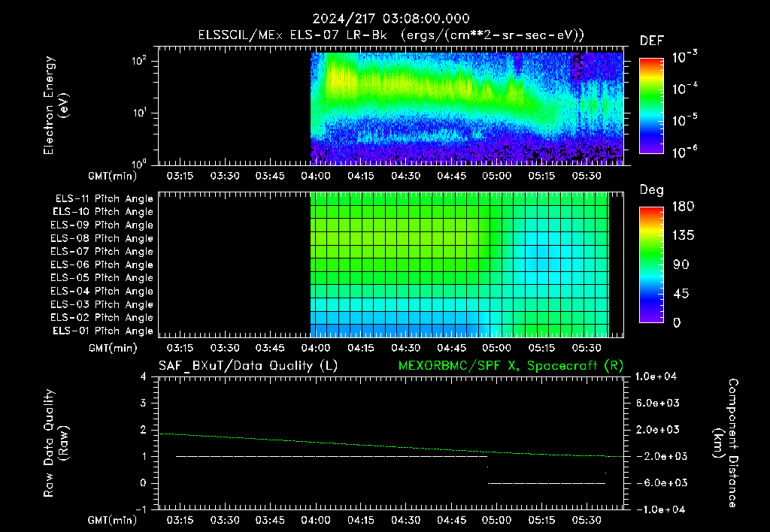Click the Raw Data Quality (Raw) axis label
Viewport: 770px width, 532px height.
tap(56, 443)
